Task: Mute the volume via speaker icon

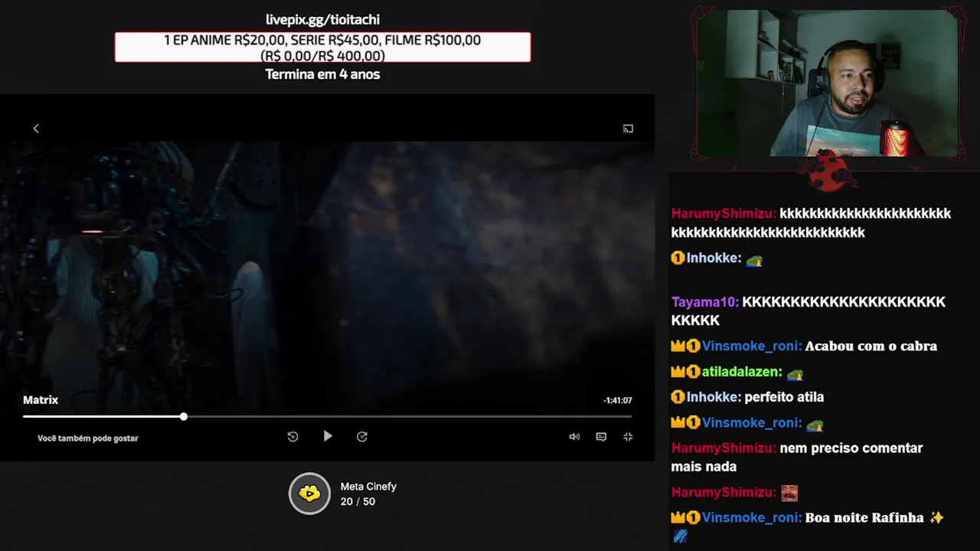Action: [574, 437]
